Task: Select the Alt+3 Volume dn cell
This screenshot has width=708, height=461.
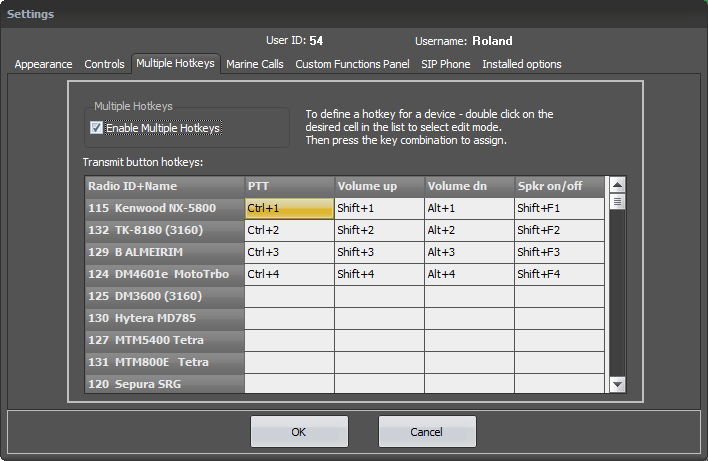Action: click(469, 252)
